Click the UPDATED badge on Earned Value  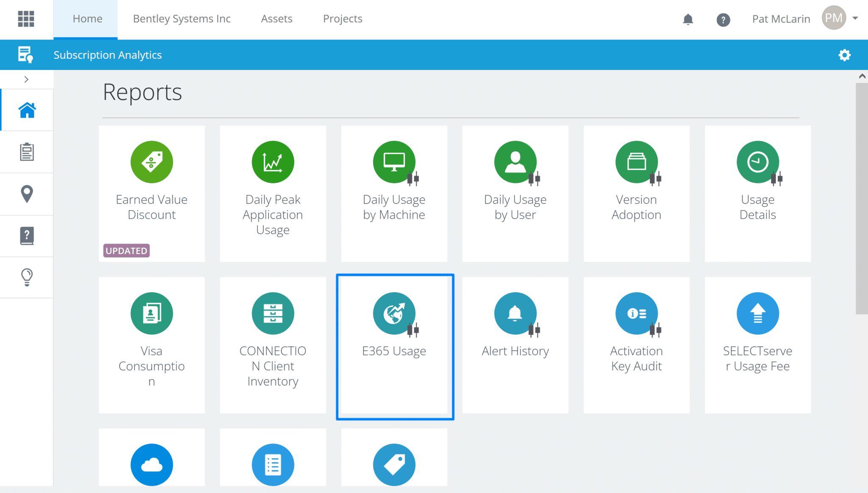pyautogui.click(x=126, y=251)
